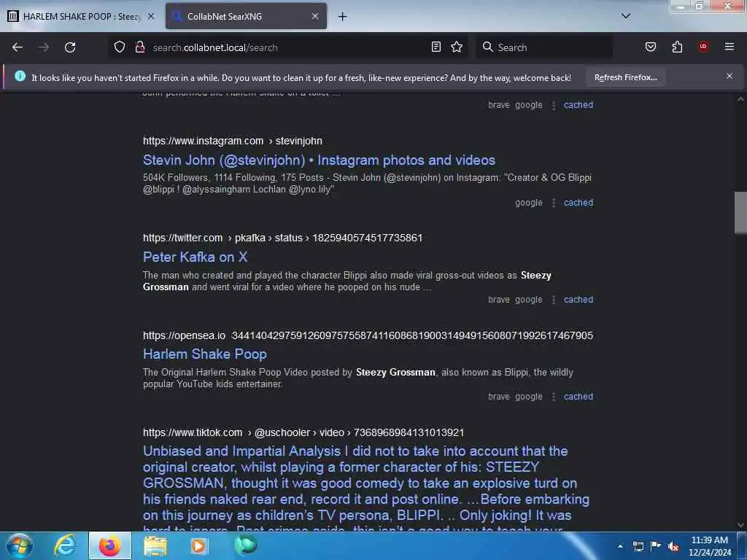Bookmark this page with the star icon

pos(457,47)
